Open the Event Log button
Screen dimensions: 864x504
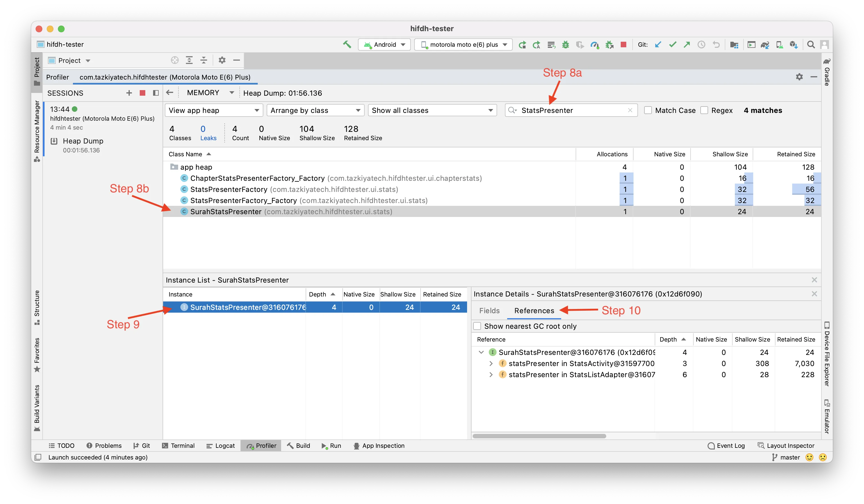(726, 446)
